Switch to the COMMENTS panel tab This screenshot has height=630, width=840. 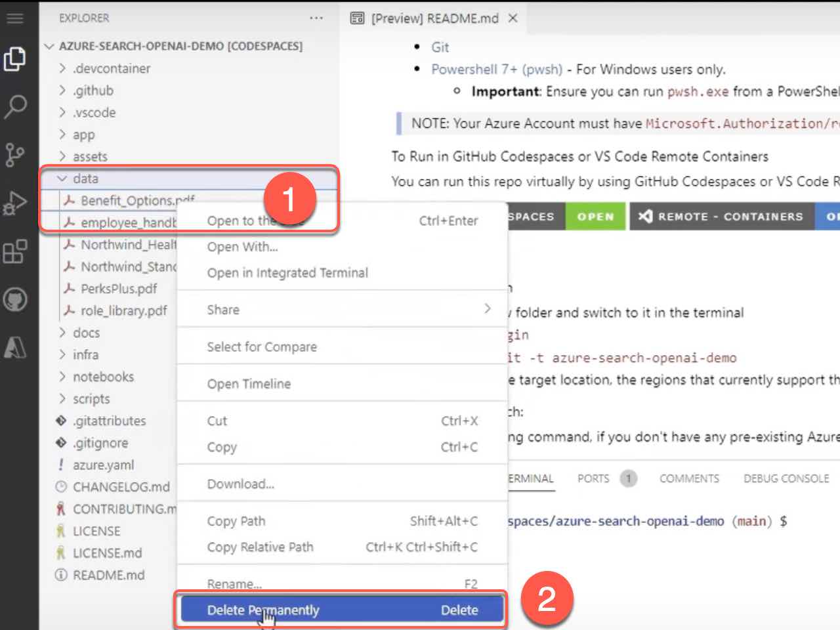click(x=689, y=478)
